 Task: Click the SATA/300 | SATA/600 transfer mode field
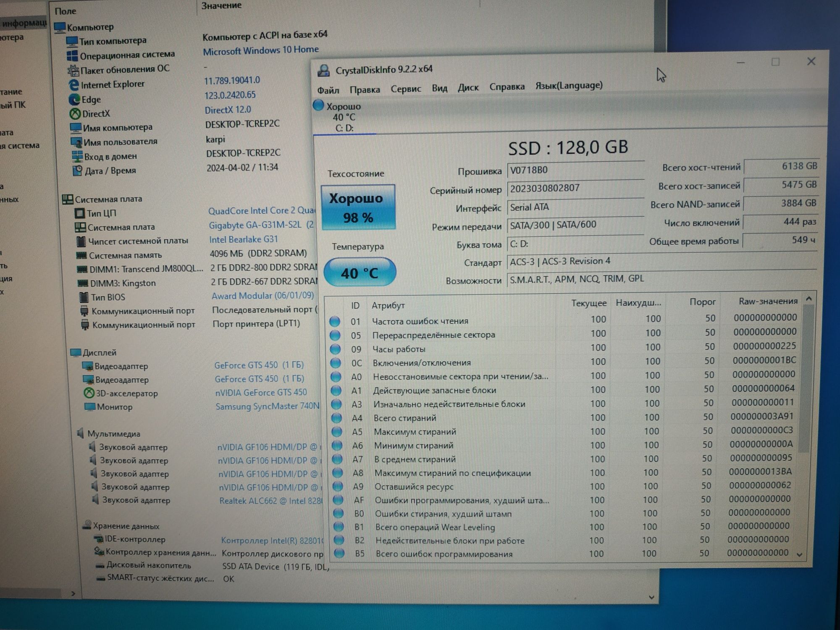tap(575, 225)
